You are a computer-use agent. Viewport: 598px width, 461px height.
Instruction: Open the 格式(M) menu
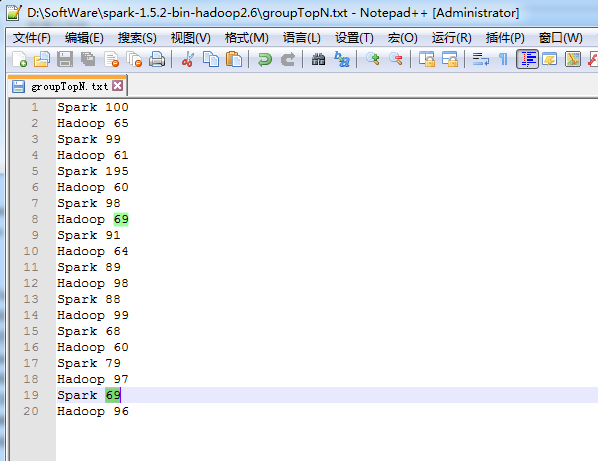click(247, 38)
